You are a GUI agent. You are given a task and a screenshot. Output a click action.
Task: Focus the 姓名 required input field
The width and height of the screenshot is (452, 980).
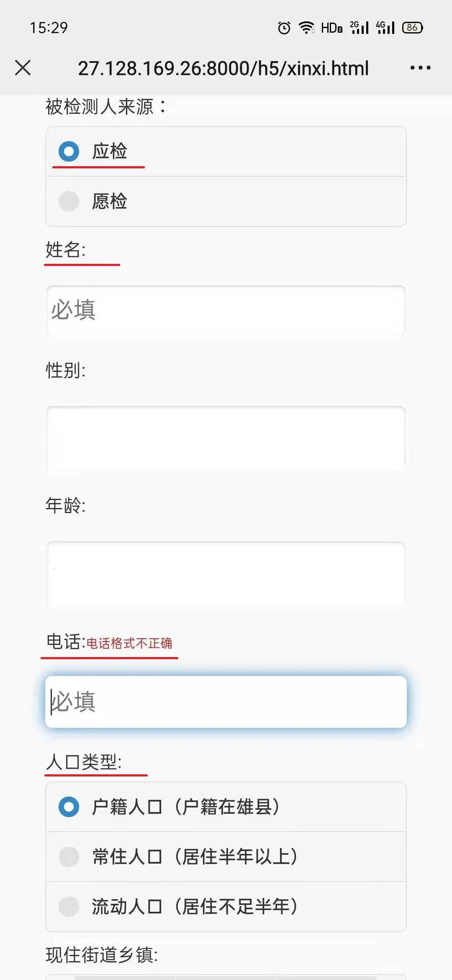coord(226,310)
